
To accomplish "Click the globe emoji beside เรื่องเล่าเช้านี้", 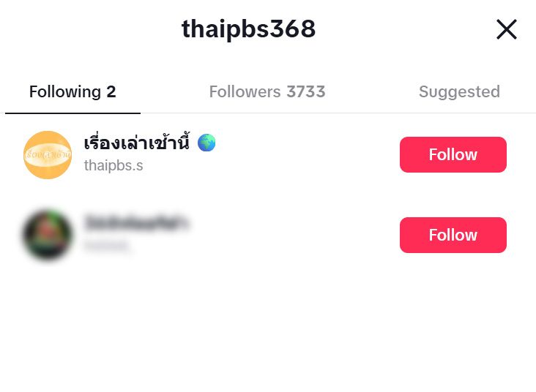I will 206,143.
